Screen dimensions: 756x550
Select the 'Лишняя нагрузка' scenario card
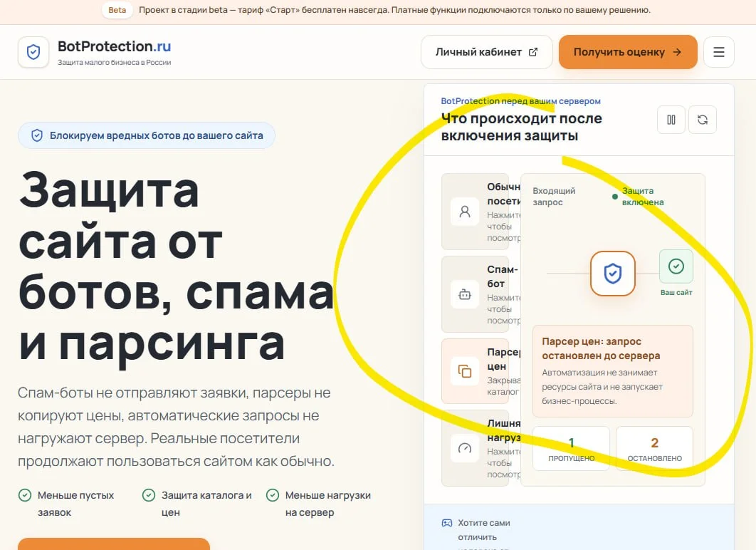coord(475,448)
